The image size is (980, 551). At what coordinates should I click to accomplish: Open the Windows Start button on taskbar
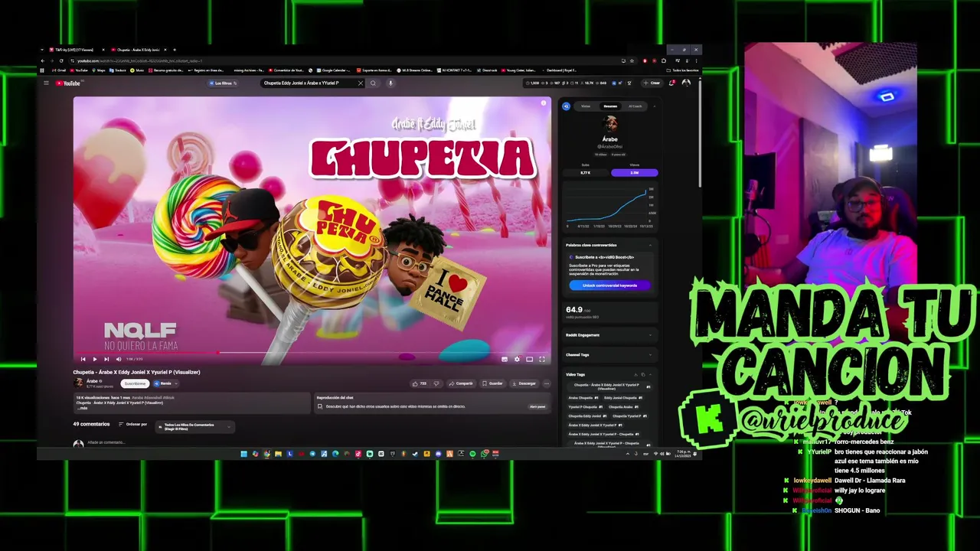244,454
